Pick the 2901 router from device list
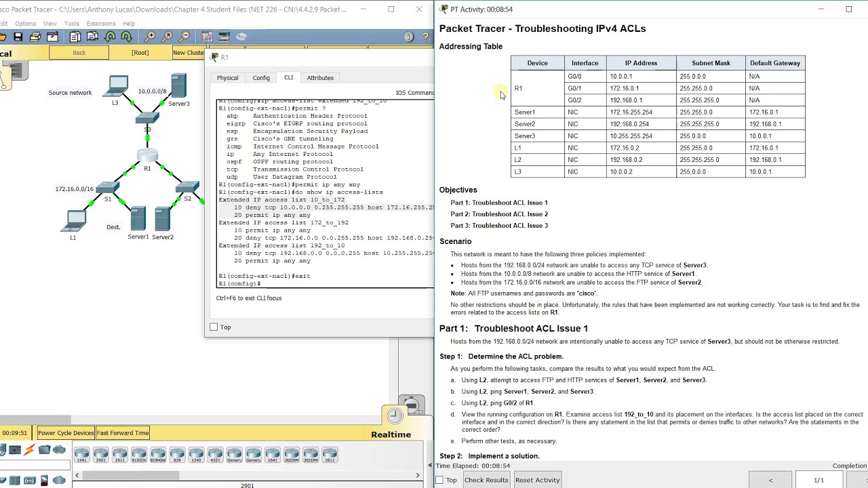The height and width of the screenshot is (488, 868). 101,454
